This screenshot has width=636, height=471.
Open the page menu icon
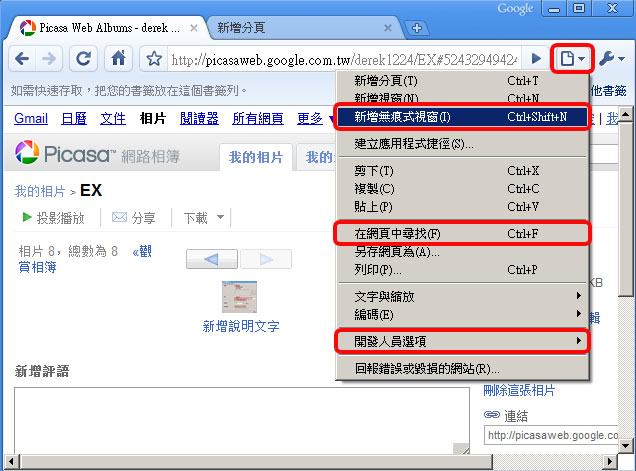572,59
